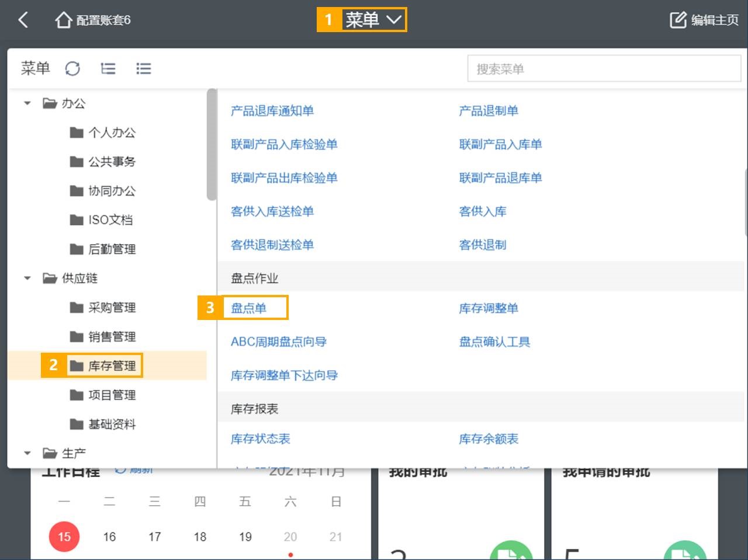The width and height of the screenshot is (748, 560).
Task: Open the 盘点确认工具 link
Action: [x=494, y=342]
